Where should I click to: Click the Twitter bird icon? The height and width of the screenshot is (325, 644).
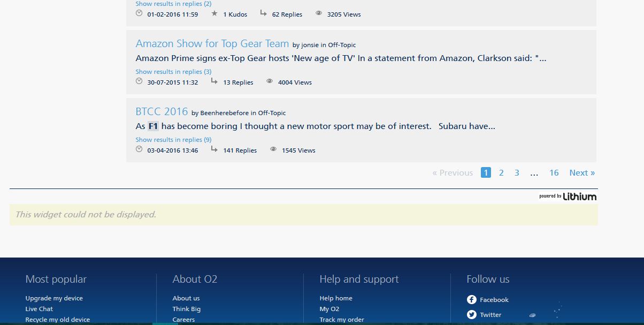click(471, 315)
